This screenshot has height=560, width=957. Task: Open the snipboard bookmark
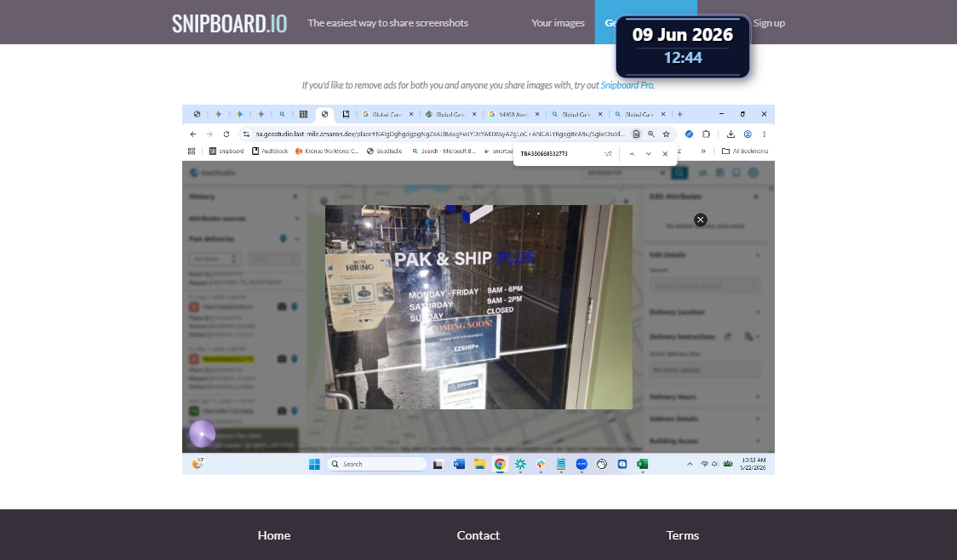[x=226, y=151]
